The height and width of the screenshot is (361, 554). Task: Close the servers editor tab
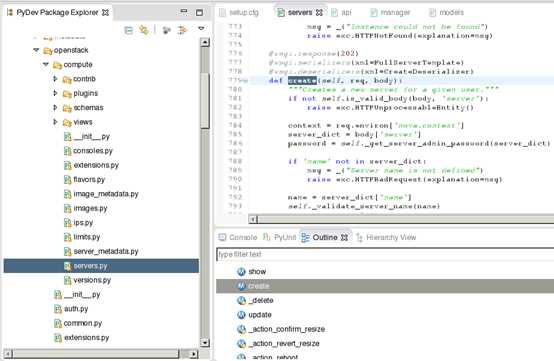pos(319,13)
